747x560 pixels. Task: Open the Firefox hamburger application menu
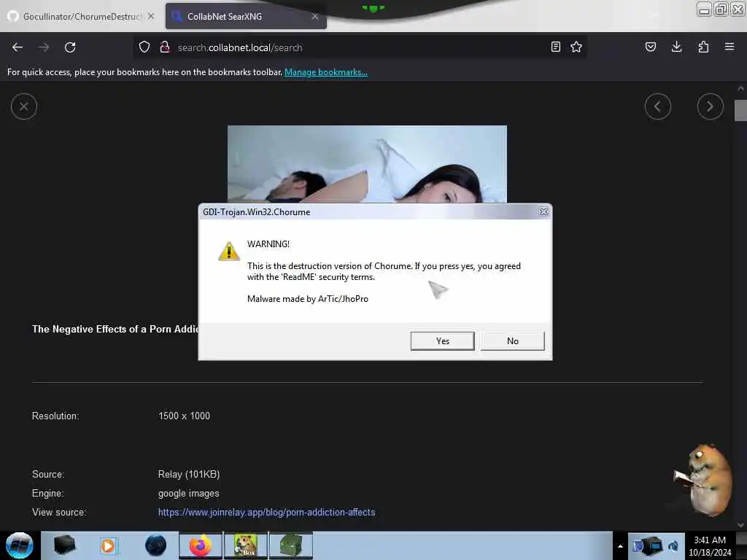pos(729,47)
